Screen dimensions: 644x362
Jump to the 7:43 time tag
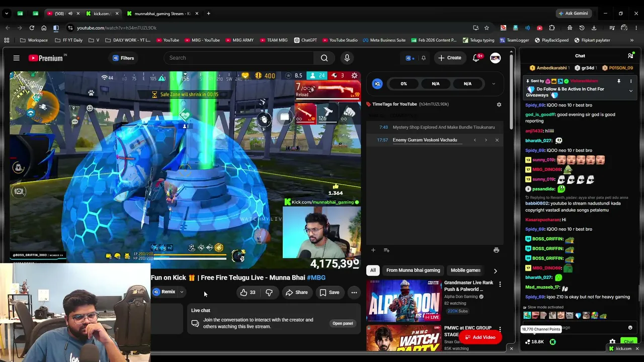pyautogui.click(x=383, y=127)
